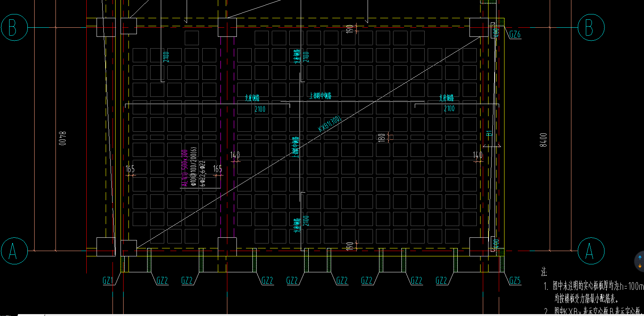Pick the GZ2 label nearest to GZ1
Image resolution: width=644 pixels, height=316 pixels.
coord(162,281)
